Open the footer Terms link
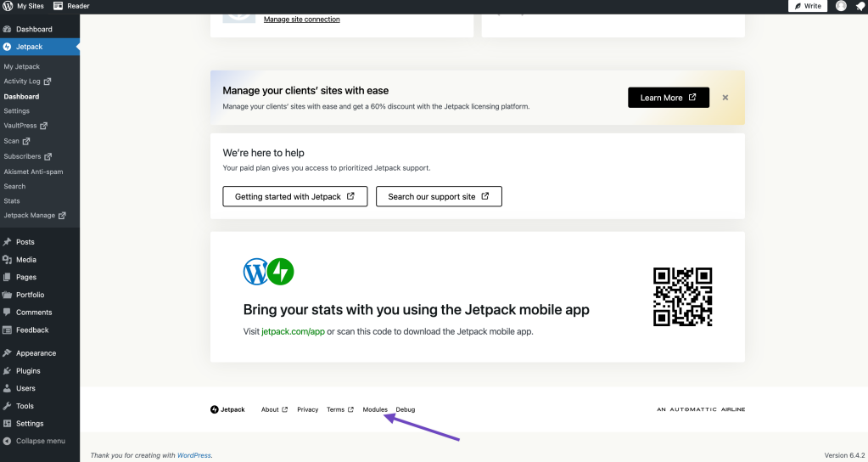The image size is (868, 462). tap(340, 410)
